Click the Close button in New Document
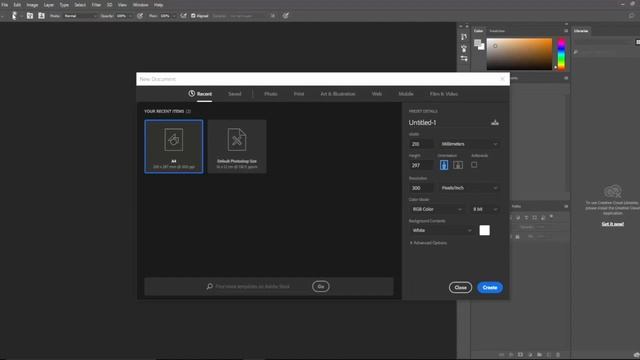 (460, 287)
